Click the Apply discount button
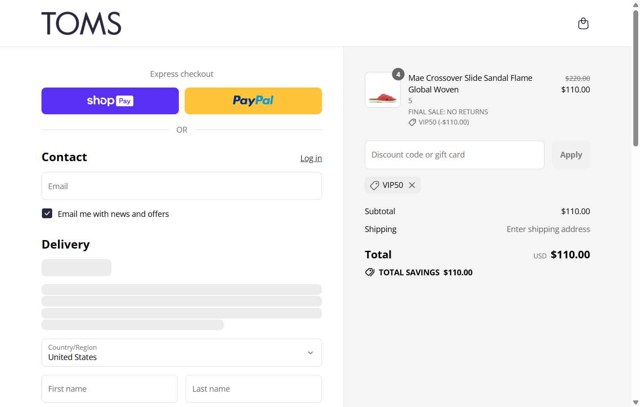This screenshot has height=407, width=640. pos(571,155)
